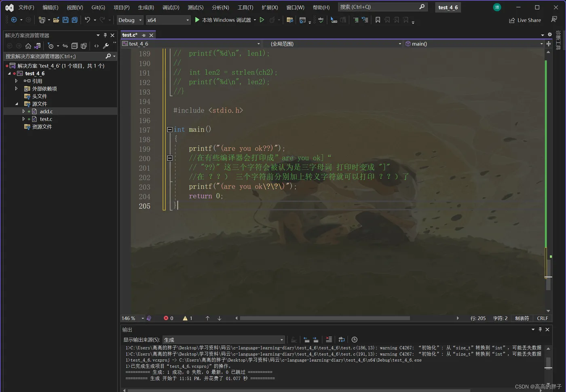Click the errors count indicator showing 0
This screenshot has height=392, width=566.
click(169, 318)
